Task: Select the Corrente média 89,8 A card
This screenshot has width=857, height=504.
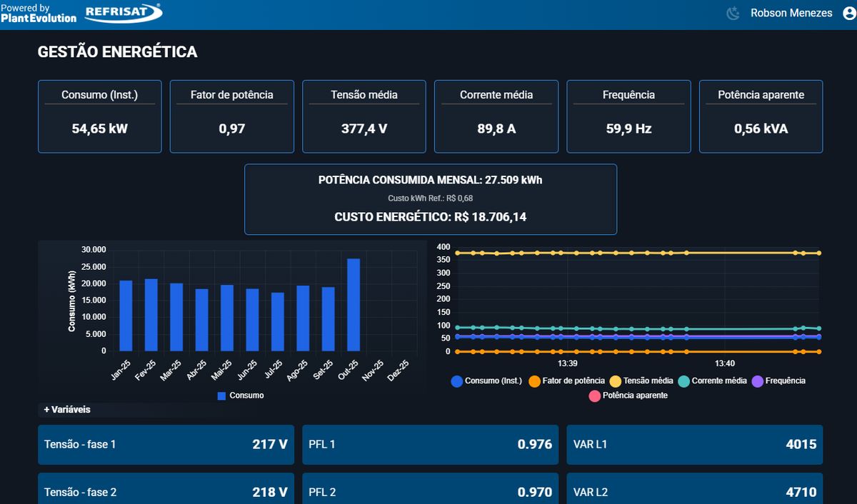Action: point(496,116)
